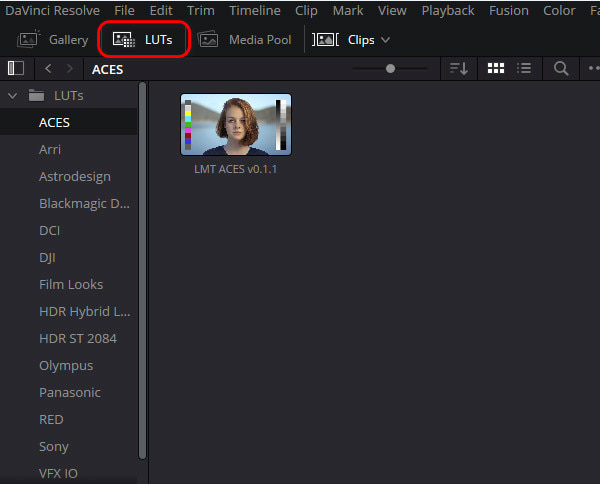Open the File menu
The image size is (600, 485).
124,11
